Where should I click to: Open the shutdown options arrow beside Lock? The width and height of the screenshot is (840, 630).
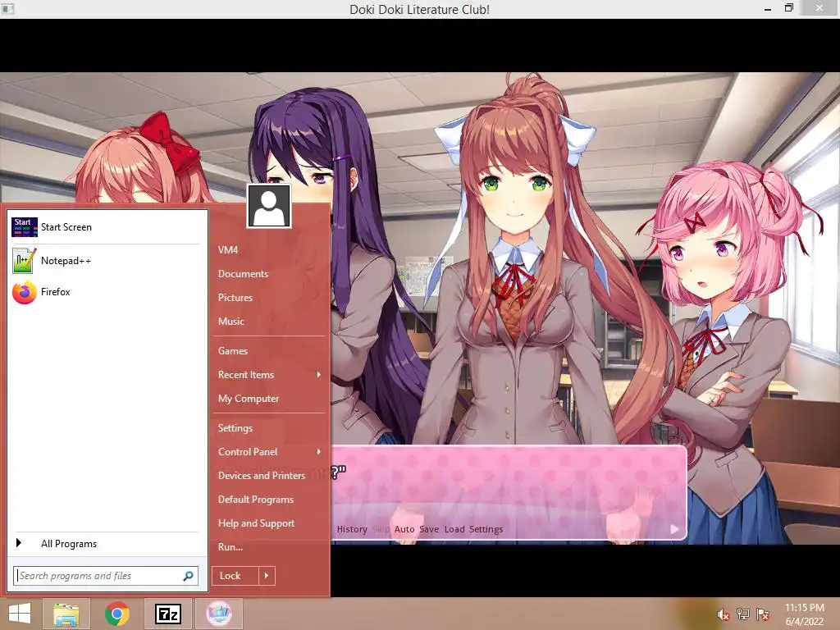[x=267, y=576]
